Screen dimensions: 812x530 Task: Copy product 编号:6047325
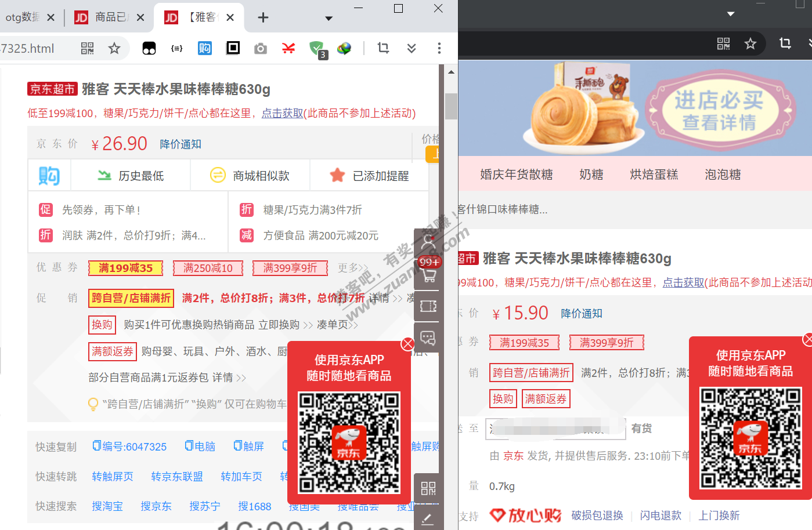tap(129, 446)
